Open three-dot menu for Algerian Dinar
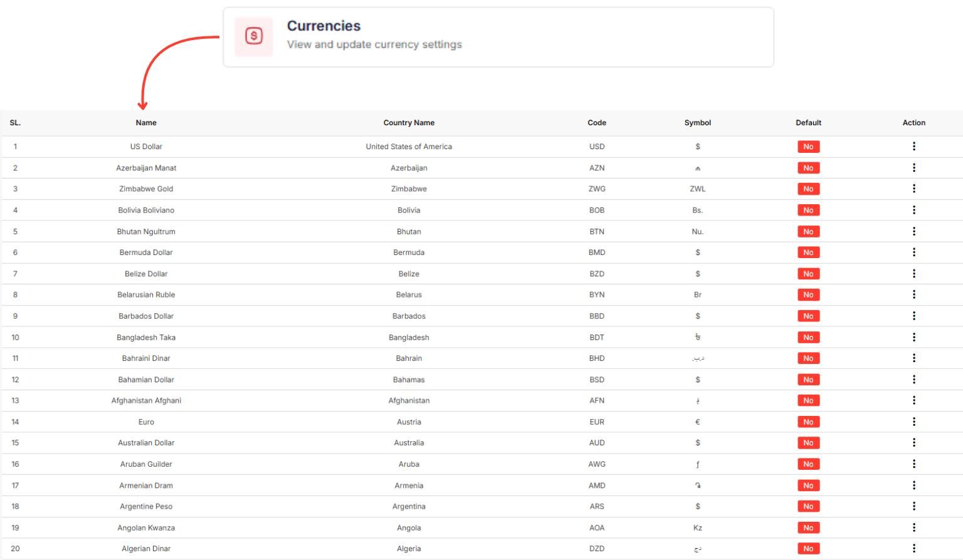 (x=913, y=548)
